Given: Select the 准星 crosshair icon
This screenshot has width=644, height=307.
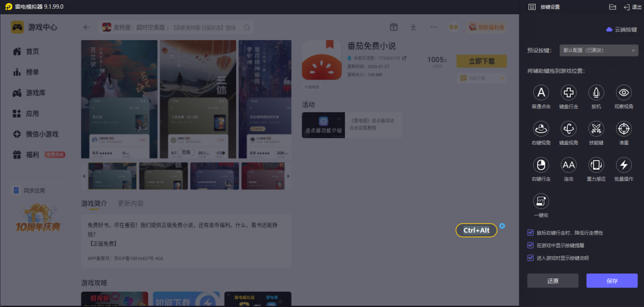Looking at the screenshot, I should [624, 129].
